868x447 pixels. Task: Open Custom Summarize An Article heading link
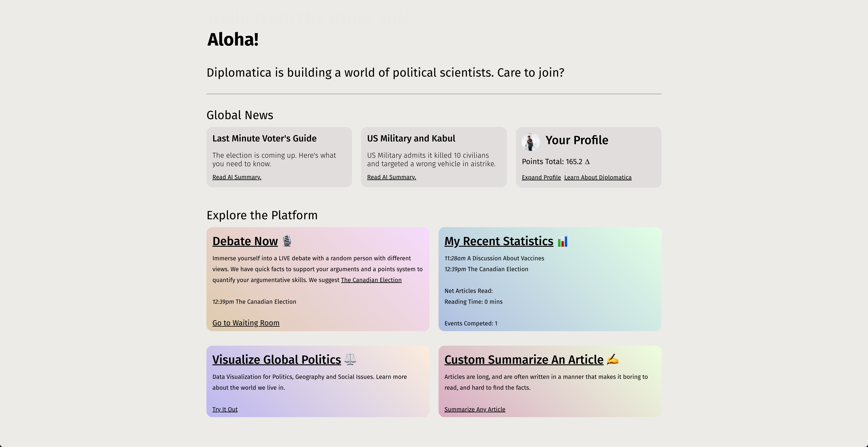(x=524, y=360)
